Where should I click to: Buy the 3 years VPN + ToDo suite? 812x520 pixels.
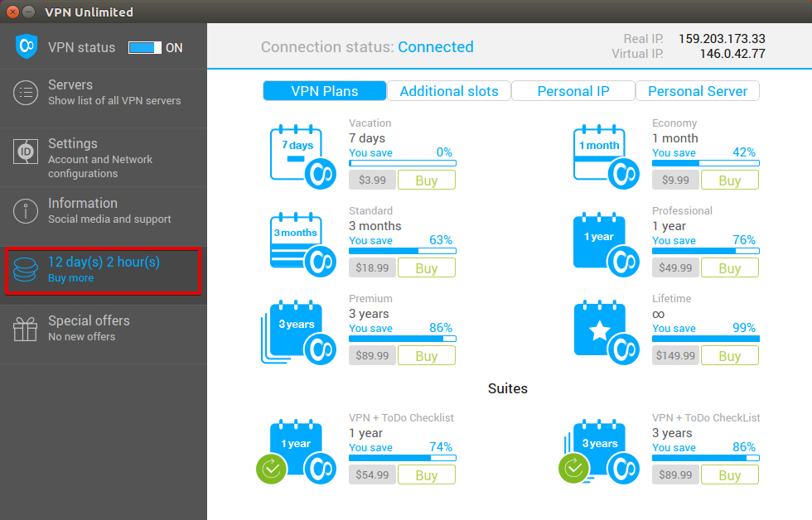(730, 474)
